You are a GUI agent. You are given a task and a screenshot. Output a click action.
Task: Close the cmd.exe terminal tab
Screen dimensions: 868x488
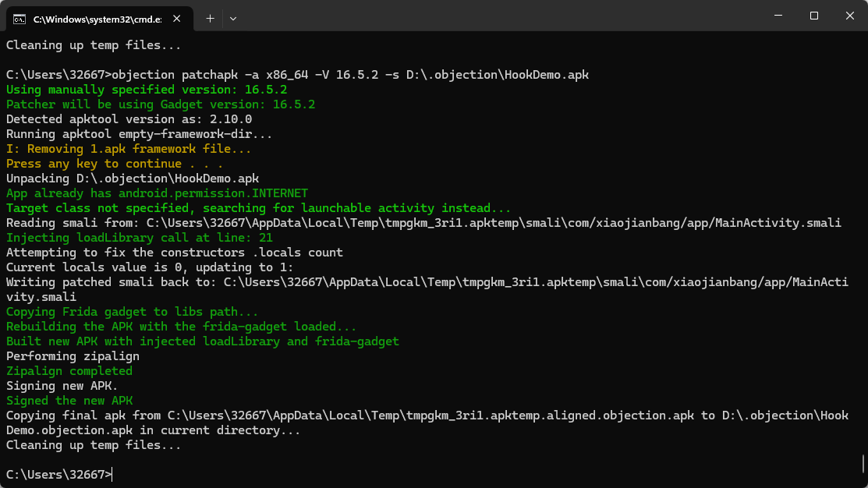(x=179, y=17)
